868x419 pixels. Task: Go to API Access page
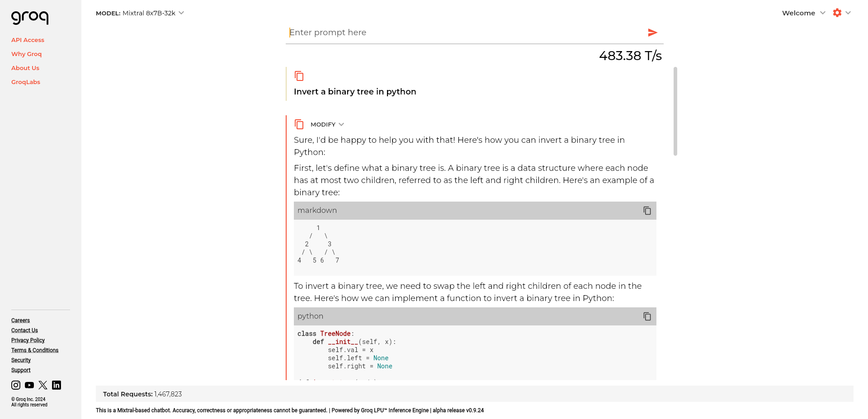pyautogui.click(x=28, y=40)
